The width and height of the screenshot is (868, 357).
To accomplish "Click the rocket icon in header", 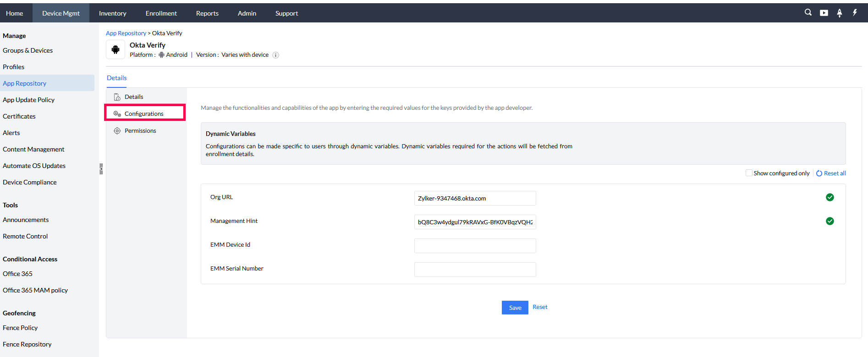I will click(840, 13).
